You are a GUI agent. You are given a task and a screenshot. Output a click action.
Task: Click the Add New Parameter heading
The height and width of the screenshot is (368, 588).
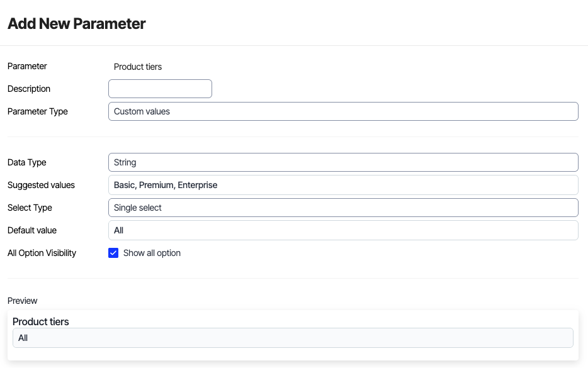tap(77, 24)
